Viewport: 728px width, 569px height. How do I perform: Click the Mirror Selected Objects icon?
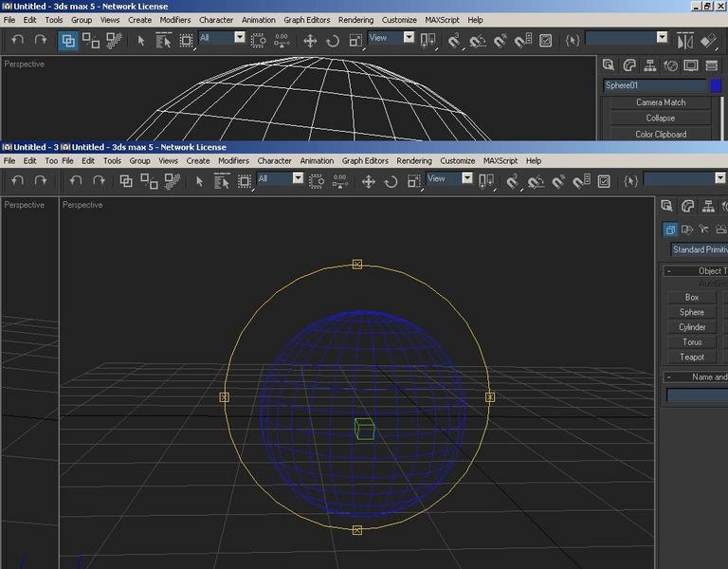click(685, 41)
